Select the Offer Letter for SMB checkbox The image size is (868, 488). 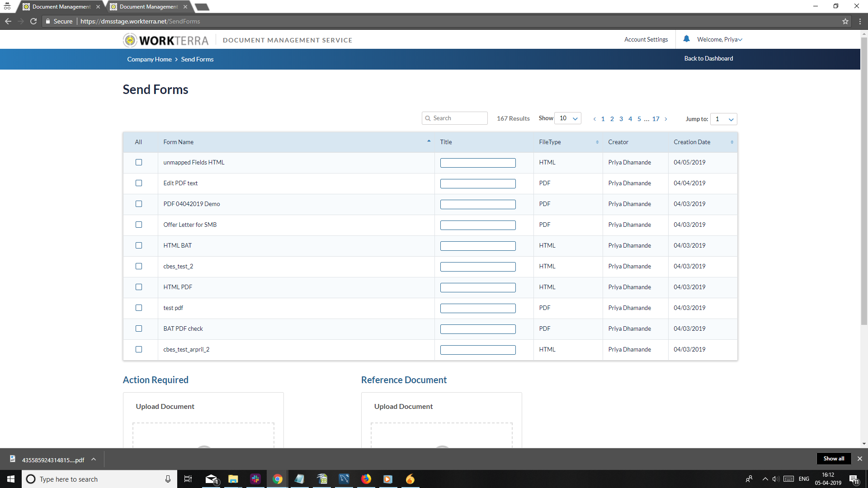click(139, 225)
